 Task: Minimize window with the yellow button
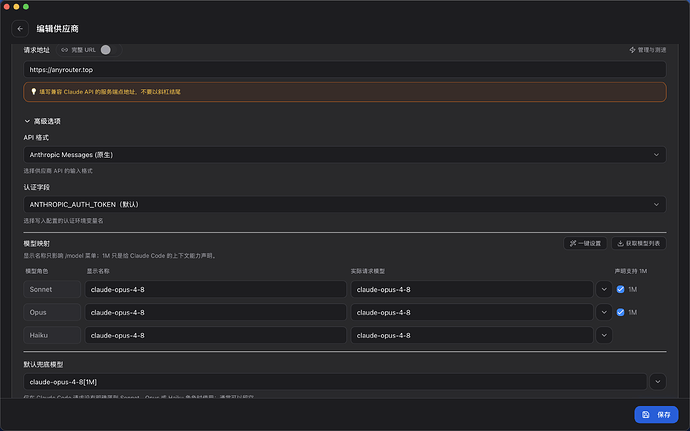coord(16,7)
